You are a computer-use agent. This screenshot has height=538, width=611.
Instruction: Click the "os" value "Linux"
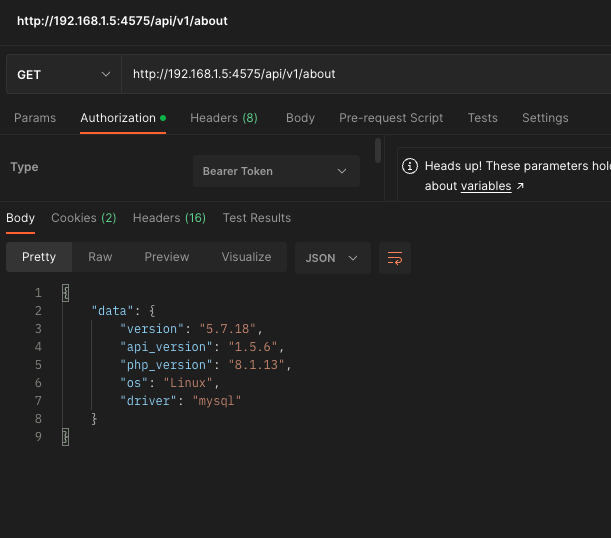(x=188, y=383)
